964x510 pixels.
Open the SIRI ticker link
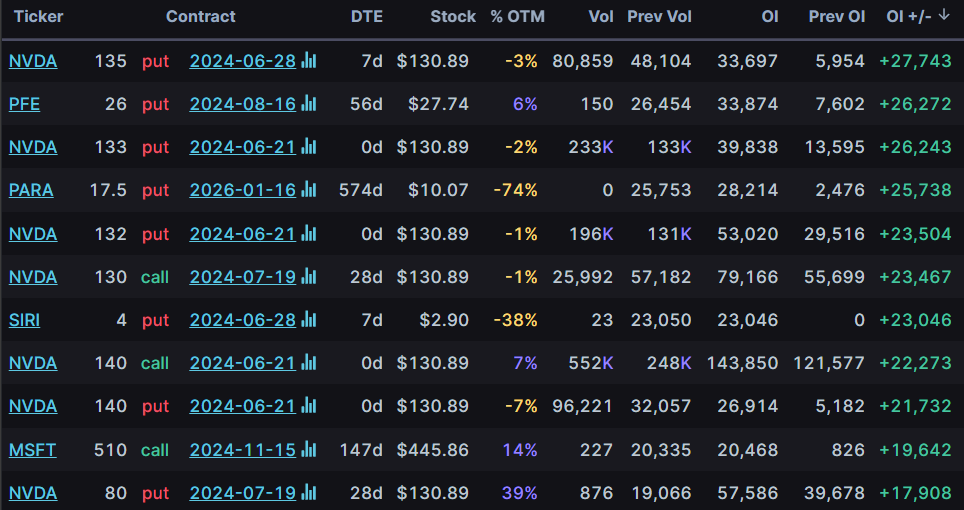[25, 320]
